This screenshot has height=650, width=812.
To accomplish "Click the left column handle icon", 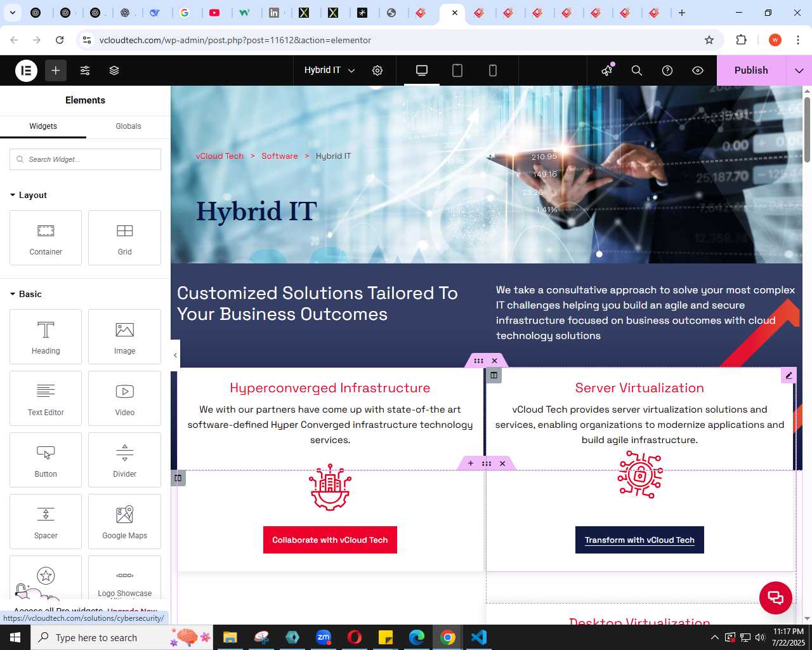I will pyautogui.click(x=178, y=478).
